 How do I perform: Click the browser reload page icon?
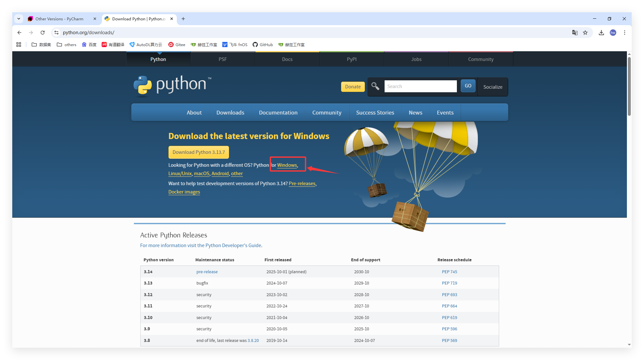pos(43,33)
